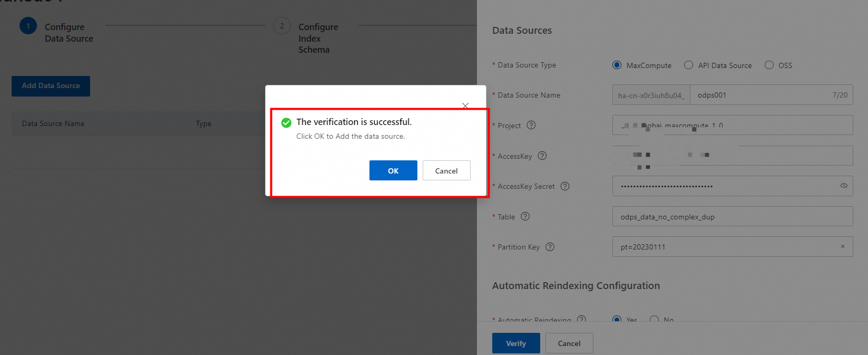Click Cancel at the bottom of the Data Sources panel
868x355 pixels.
(569, 343)
